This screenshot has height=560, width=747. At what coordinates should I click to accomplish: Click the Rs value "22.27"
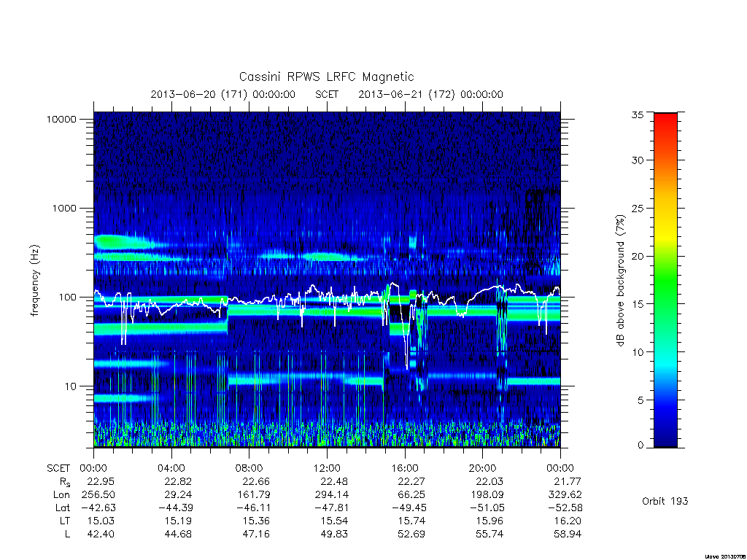point(411,481)
